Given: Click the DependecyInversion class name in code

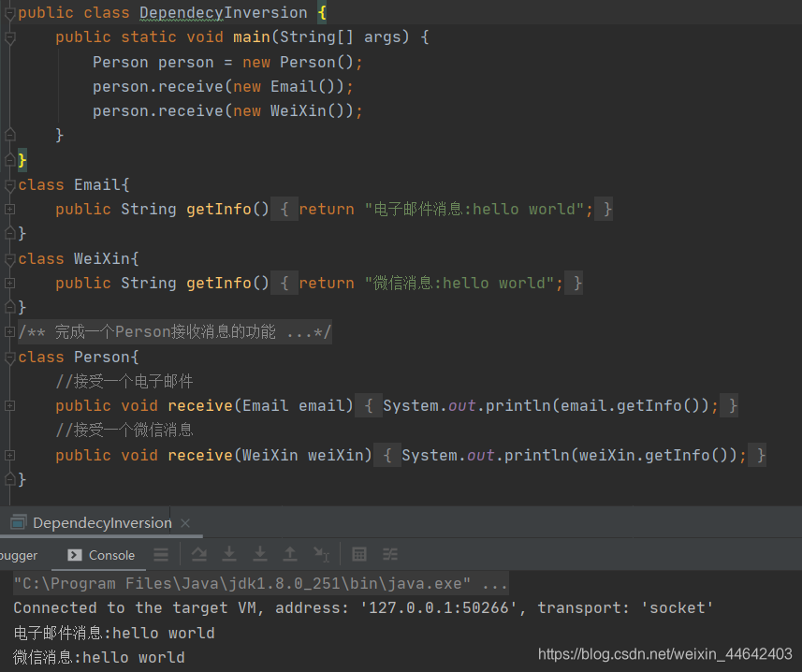Looking at the screenshot, I should pos(224,13).
